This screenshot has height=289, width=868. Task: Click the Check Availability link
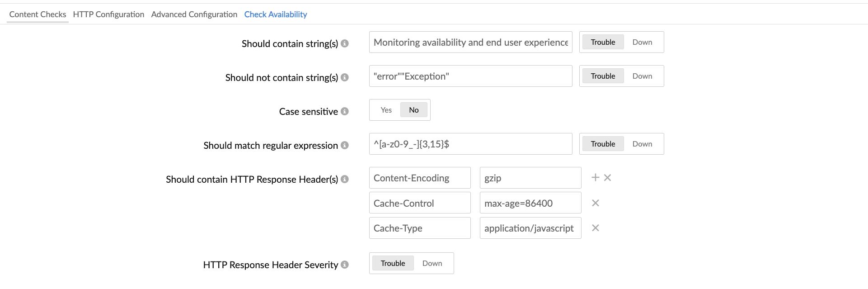click(x=275, y=14)
